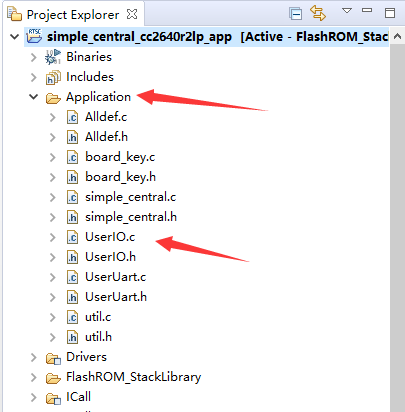The height and width of the screenshot is (412, 405).
Task: Expand the board_key.c file node
Action: point(53,157)
